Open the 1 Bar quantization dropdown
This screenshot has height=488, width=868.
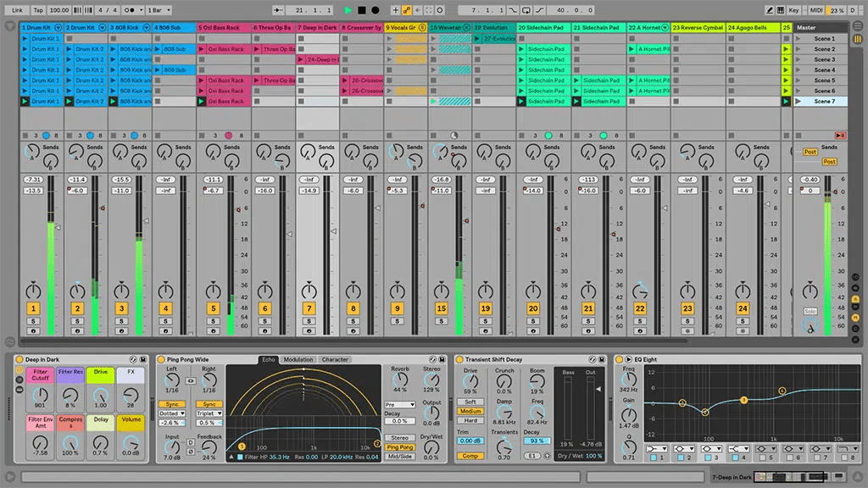[157, 9]
